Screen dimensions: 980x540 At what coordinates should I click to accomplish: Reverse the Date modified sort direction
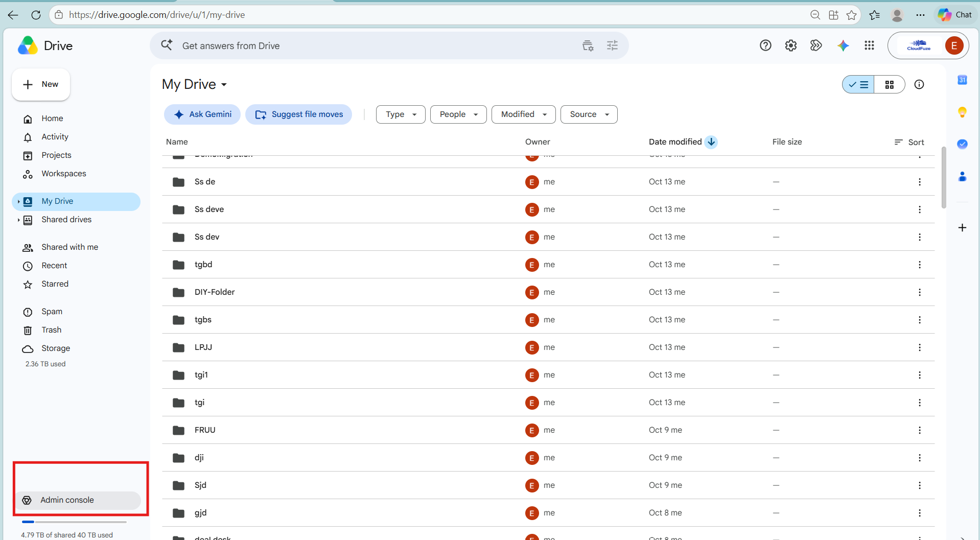pyautogui.click(x=711, y=142)
